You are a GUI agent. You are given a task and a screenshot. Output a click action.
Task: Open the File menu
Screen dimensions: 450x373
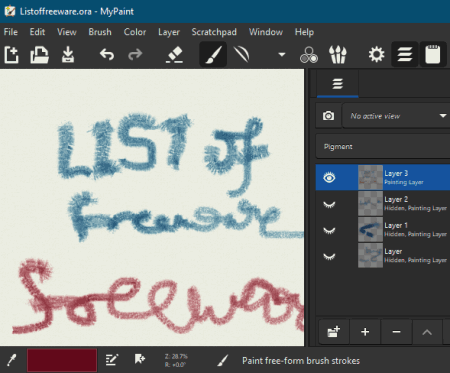point(11,32)
